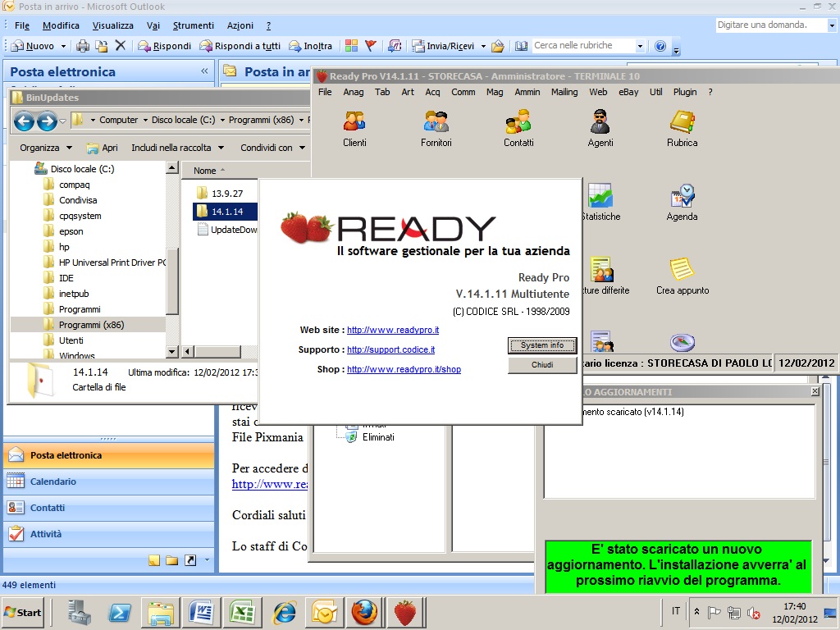Click the Cerca nelle rubriche search field
The height and width of the screenshot is (630, 840).
click(x=583, y=46)
